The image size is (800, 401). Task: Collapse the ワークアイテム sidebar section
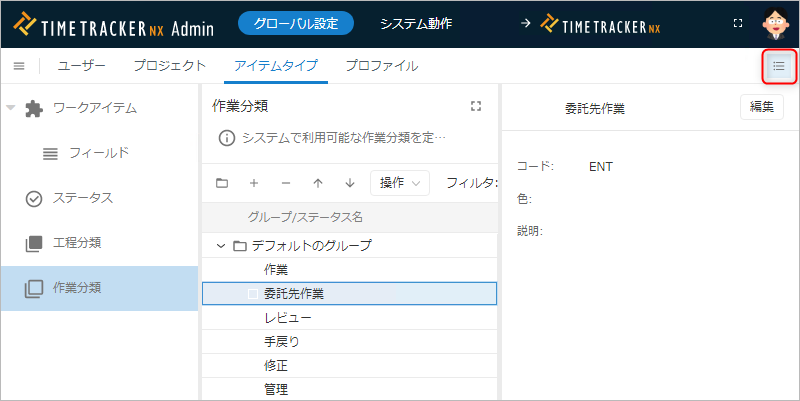pos(11,108)
